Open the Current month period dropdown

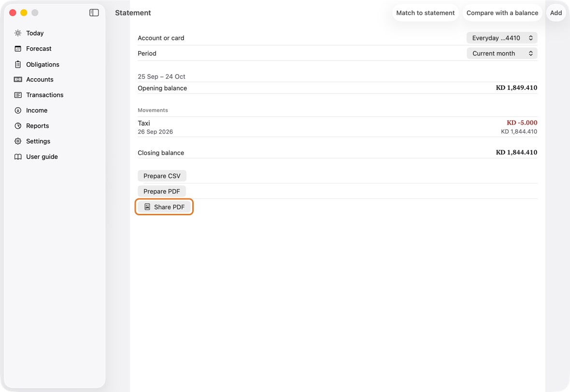click(502, 54)
